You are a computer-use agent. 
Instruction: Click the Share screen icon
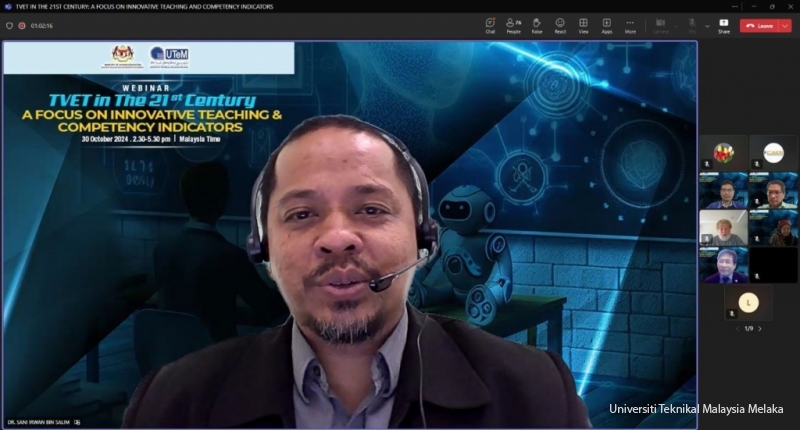tap(724, 25)
